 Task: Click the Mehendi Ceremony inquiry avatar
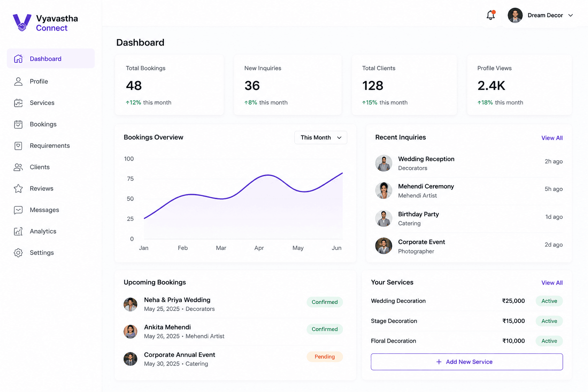384,190
